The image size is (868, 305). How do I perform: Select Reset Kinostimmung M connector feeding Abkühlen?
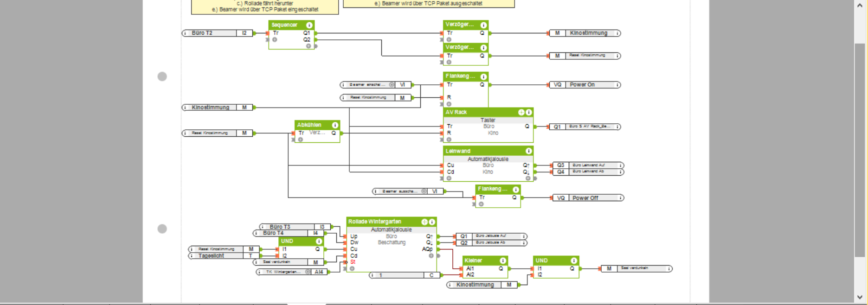[x=218, y=133]
